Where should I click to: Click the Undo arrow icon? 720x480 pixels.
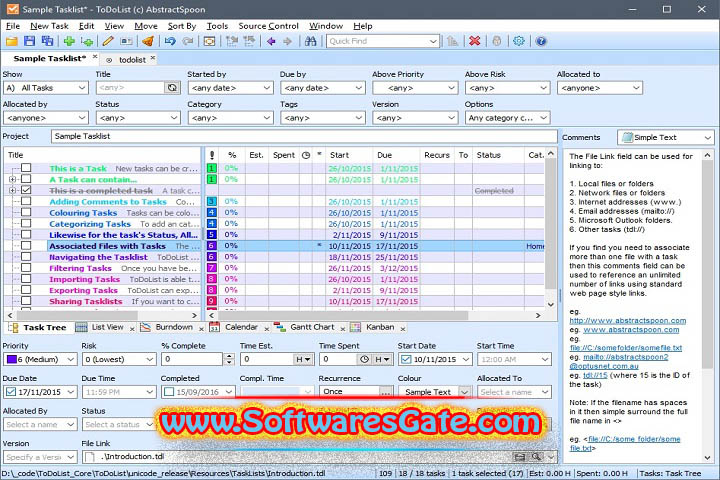(x=170, y=41)
